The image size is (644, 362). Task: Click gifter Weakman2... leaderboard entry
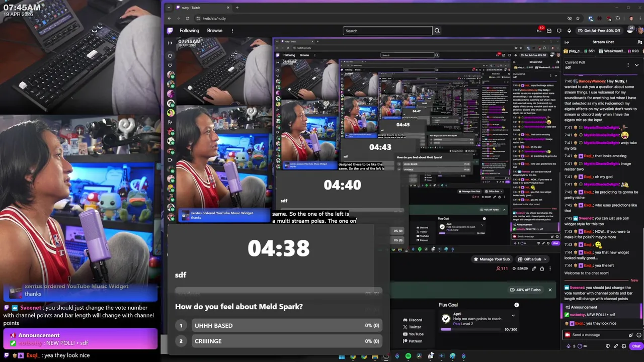[618, 51]
